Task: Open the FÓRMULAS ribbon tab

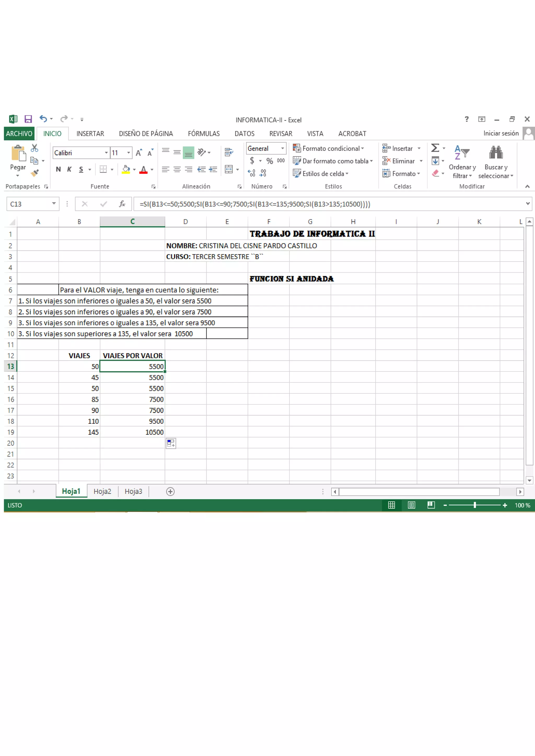Action: [203, 134]
